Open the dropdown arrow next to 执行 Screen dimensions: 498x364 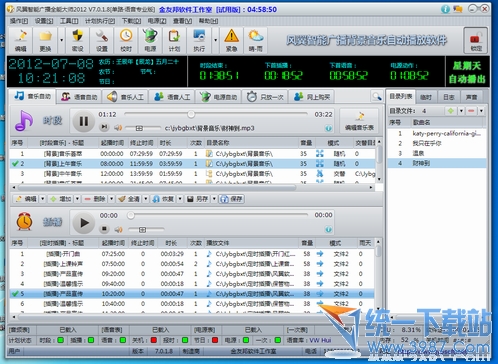coord(215,40)
